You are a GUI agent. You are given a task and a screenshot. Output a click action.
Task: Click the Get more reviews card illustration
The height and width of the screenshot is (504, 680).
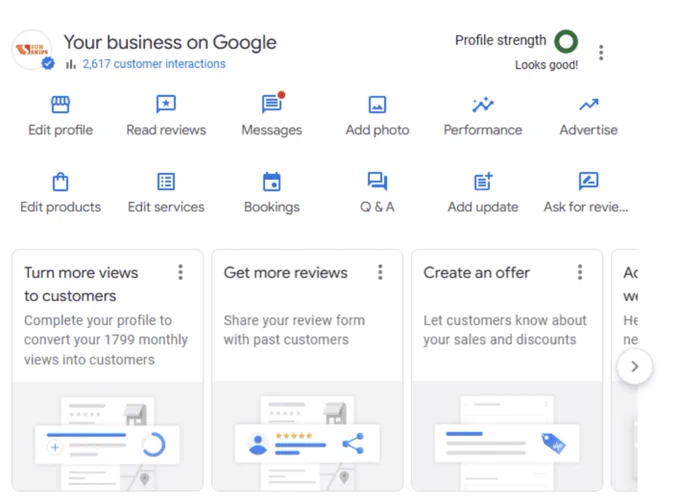pos(307,436)
